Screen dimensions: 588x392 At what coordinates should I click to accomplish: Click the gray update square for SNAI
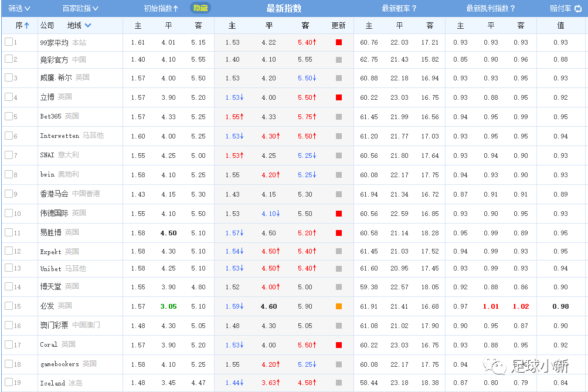339,156
